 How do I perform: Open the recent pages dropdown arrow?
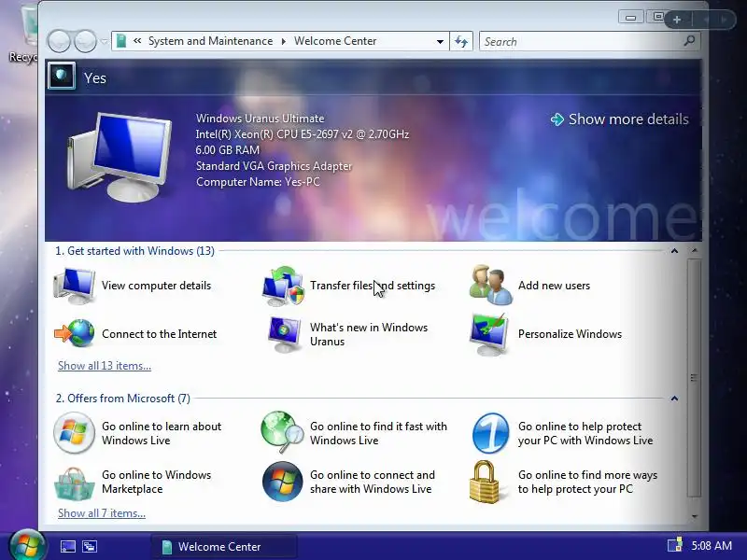104,42
